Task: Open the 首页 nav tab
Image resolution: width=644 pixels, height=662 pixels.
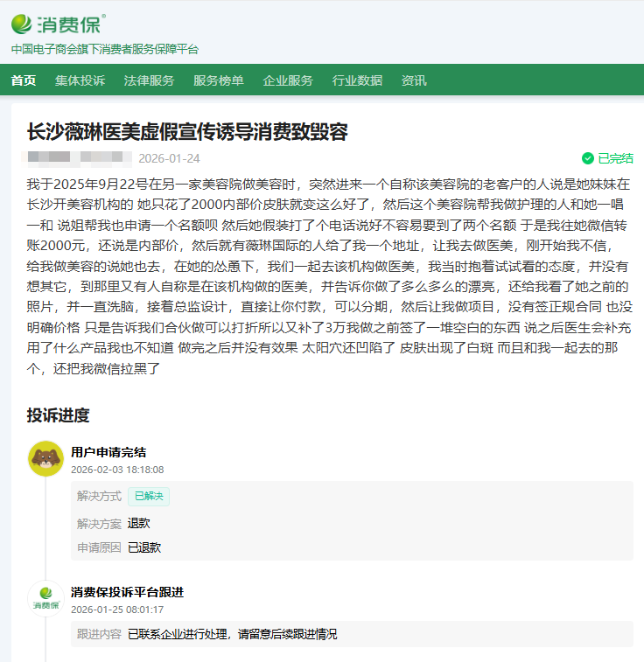Action: pyautogui.click(x=24, y=80)
